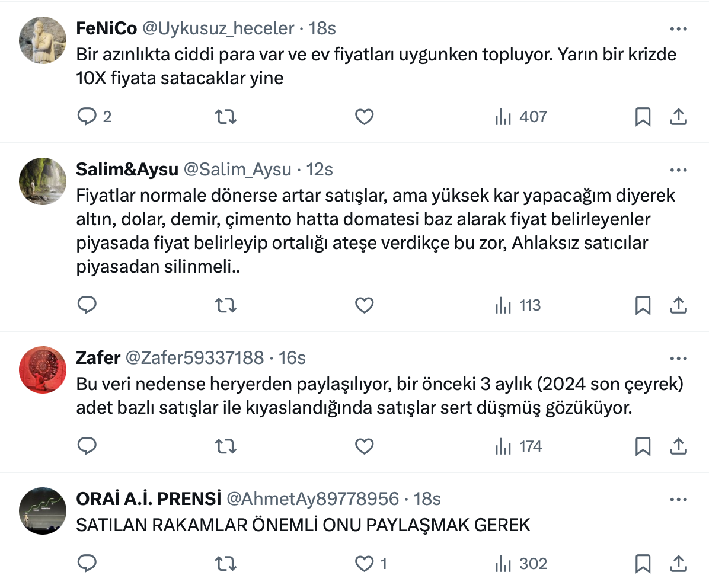Open more options on FeNiCo's tweet

pyautogui.click(x=678, y=29)
